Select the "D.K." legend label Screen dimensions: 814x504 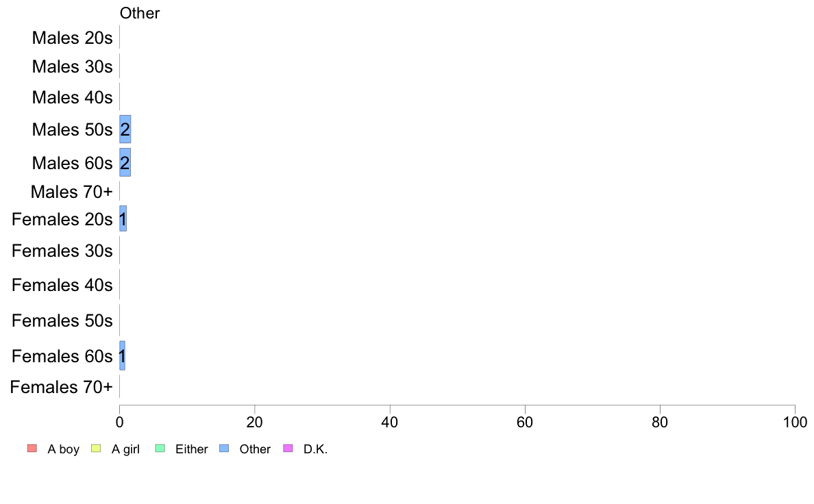tap(316, 449)
